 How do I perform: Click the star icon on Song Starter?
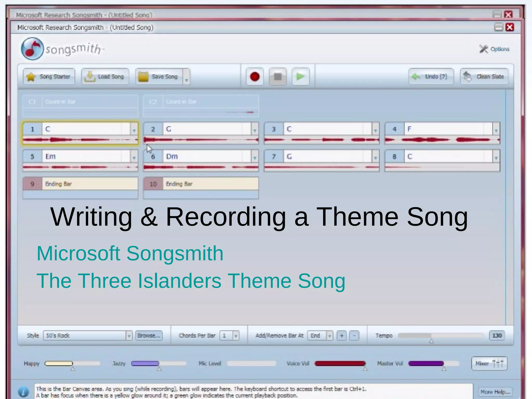[x=31, y=77]
